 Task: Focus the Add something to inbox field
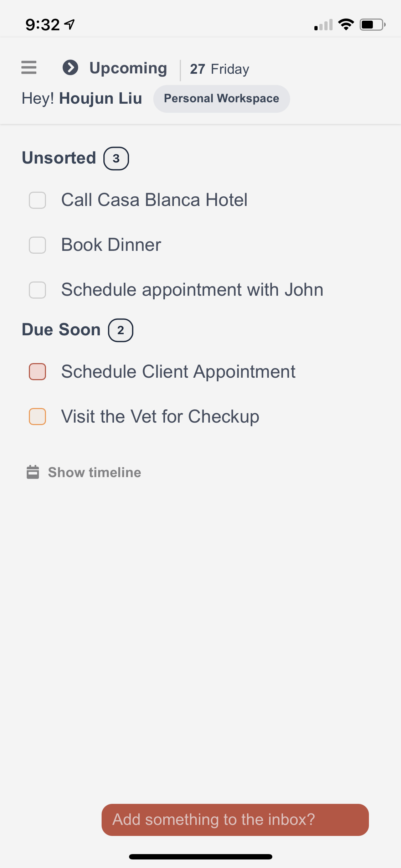pyautogui.click(x=235, y=820)
